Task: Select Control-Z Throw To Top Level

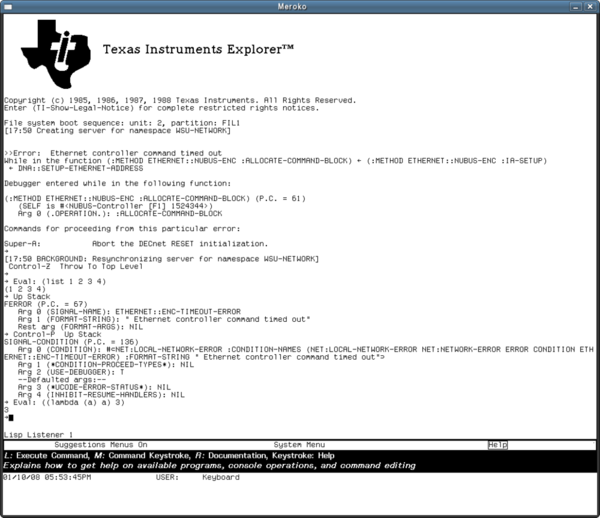Action: (76, 266)
